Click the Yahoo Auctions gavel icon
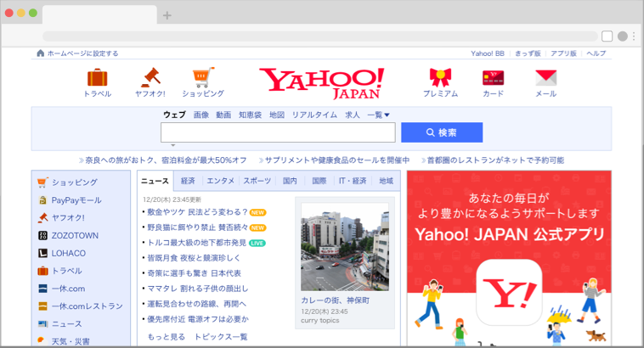 (150, 77)
